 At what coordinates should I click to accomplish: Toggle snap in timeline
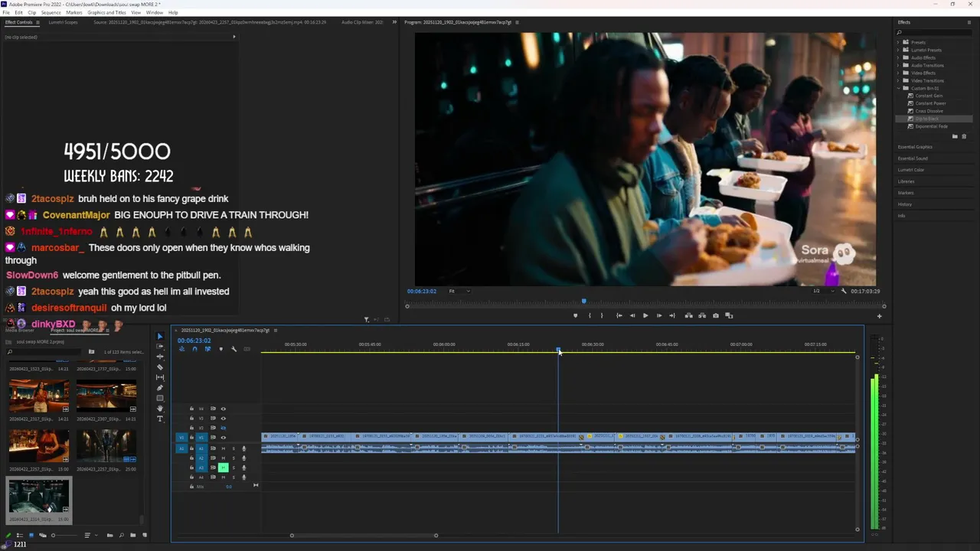194,349
